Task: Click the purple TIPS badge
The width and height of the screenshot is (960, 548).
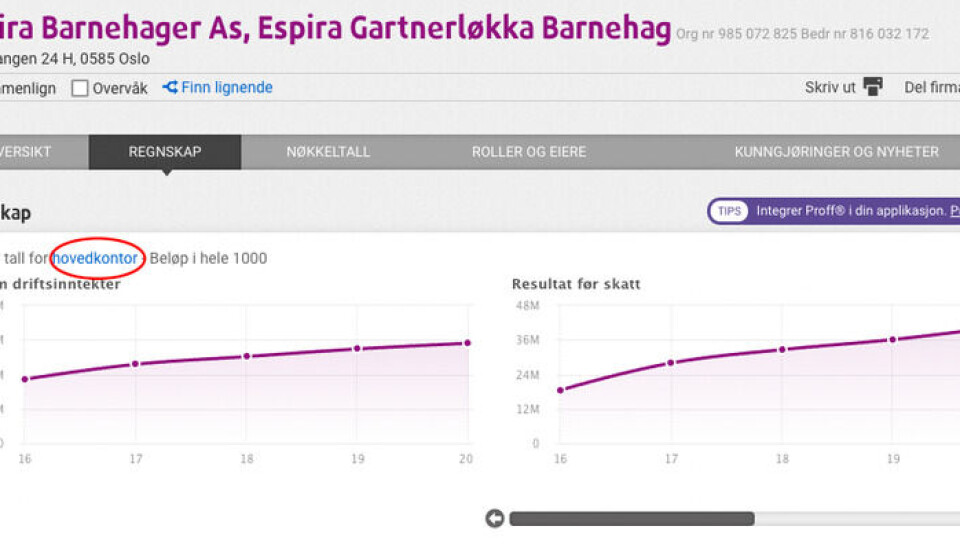Action: tap(729, 211)
